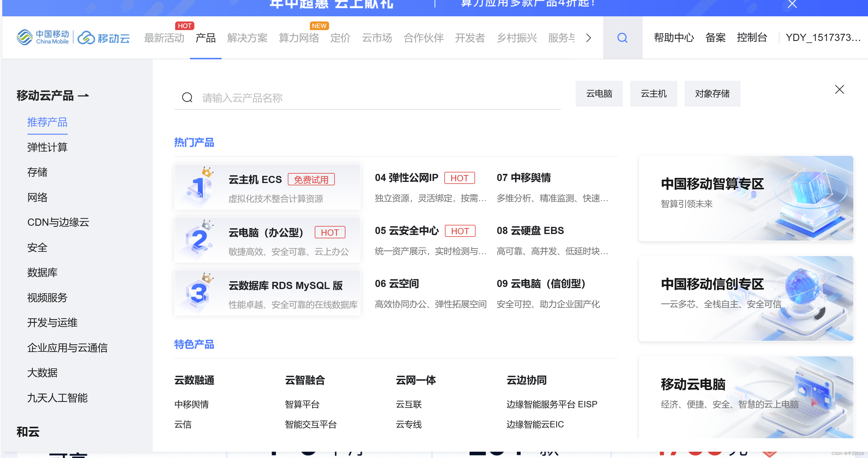The image size is (868, 458).
Task: Open 算力网络 menu
Action: click(299, 38)
